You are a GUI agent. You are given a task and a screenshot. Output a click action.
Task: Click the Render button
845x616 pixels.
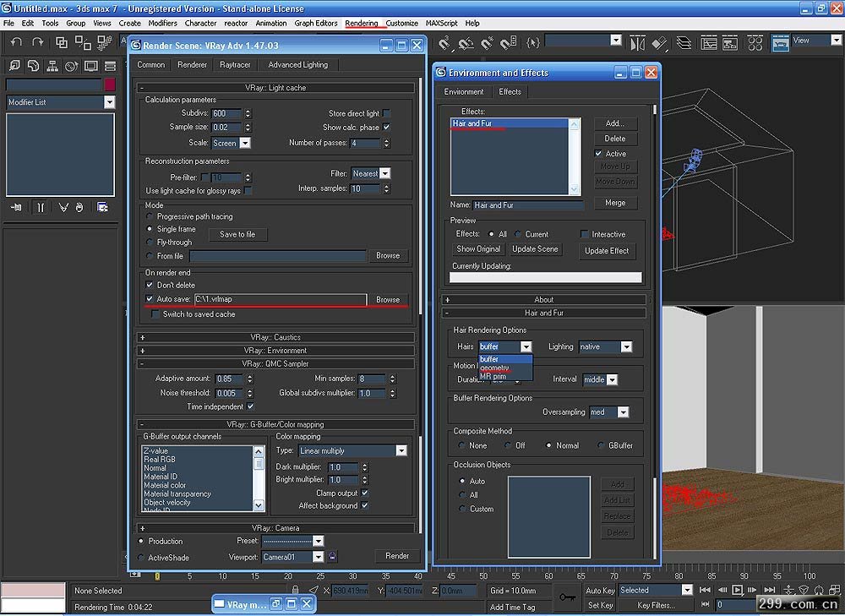[397, 556]
